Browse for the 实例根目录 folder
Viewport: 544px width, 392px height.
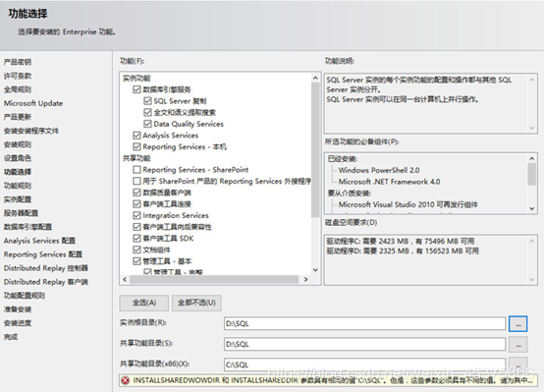(518, 323)
